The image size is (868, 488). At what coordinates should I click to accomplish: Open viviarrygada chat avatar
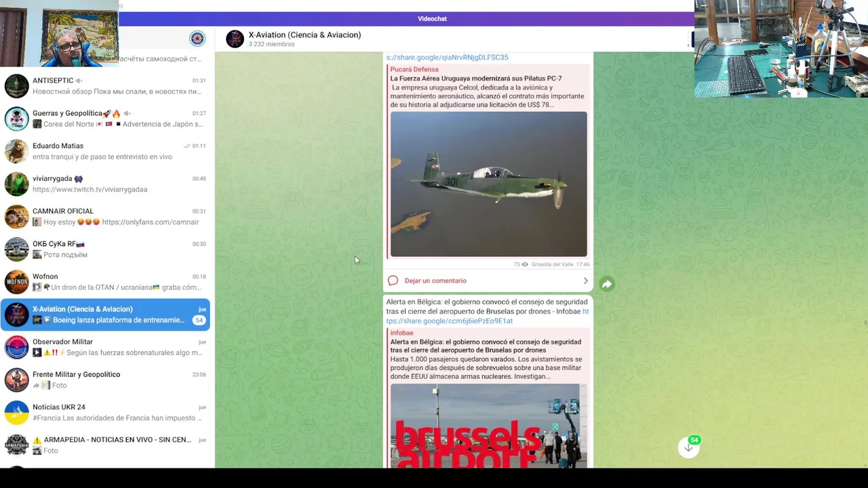(x=16, y=184)
